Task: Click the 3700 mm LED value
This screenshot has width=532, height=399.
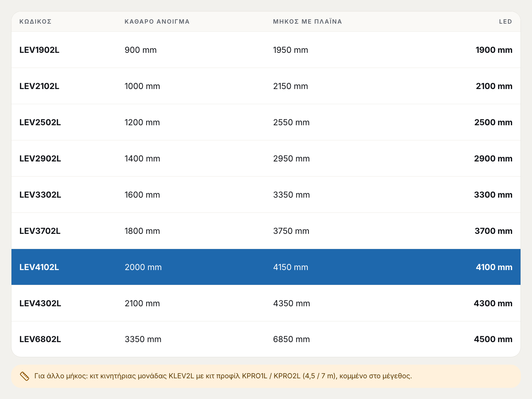Action: (x=493, y=231)
